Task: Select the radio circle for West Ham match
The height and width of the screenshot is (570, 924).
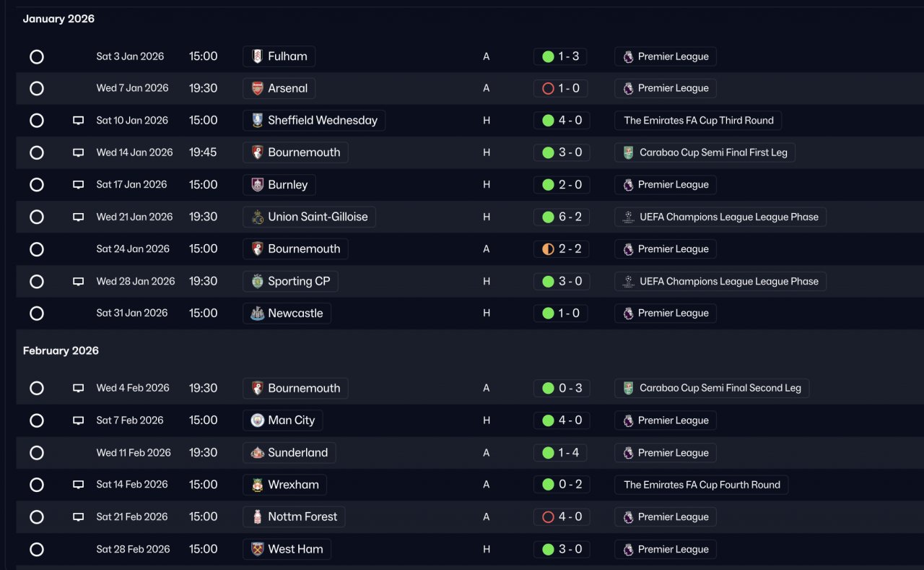Action: point(37,550)
